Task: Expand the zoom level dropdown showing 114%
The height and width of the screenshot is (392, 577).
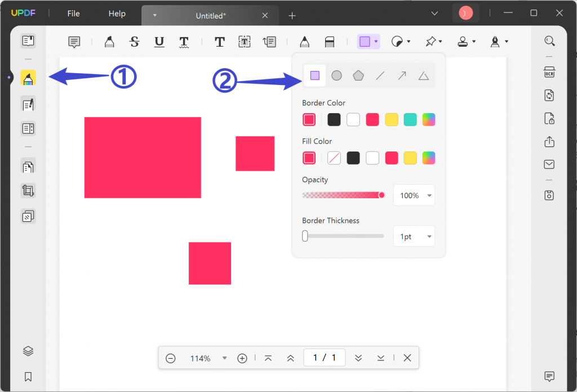Action: [224, 358]
